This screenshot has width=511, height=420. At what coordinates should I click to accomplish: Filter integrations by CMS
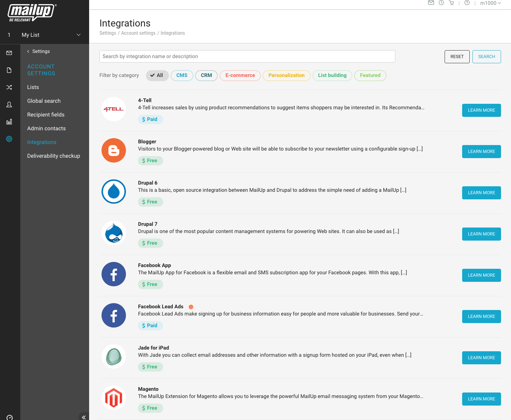click(182, 75)
